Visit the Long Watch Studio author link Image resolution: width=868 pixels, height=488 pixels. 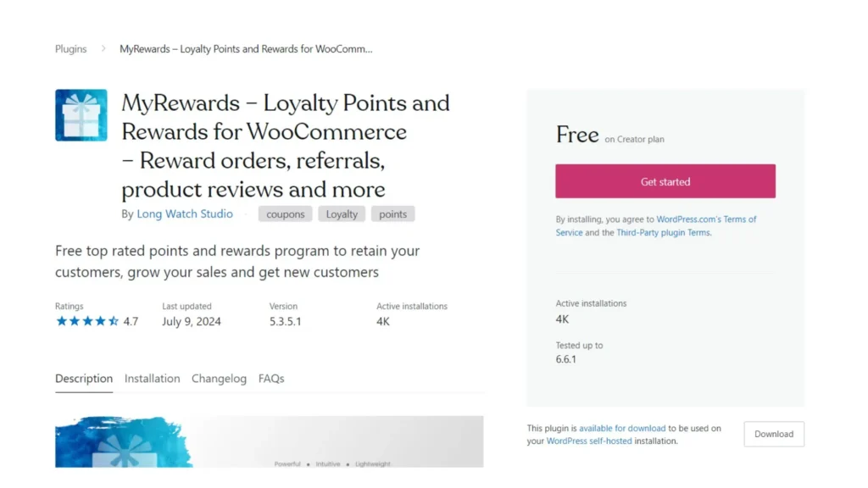click(185, 213)
